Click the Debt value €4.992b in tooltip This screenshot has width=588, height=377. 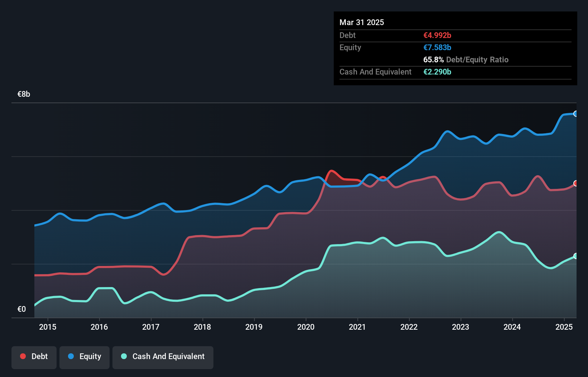pyautogui.click(x=437, y=35)
